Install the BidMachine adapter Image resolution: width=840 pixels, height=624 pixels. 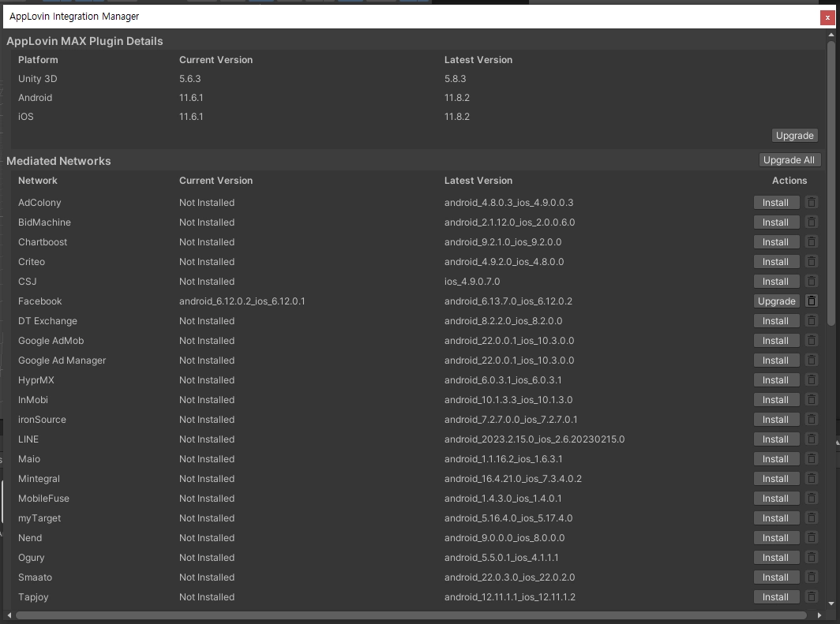776,222
